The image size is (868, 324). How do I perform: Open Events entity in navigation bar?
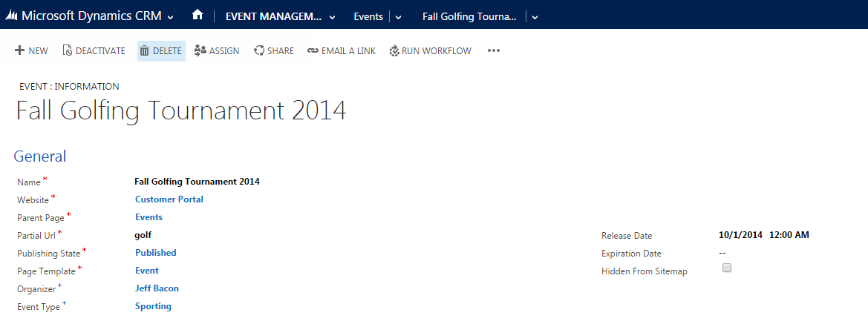pyautogui.click(x=369, y=16)
